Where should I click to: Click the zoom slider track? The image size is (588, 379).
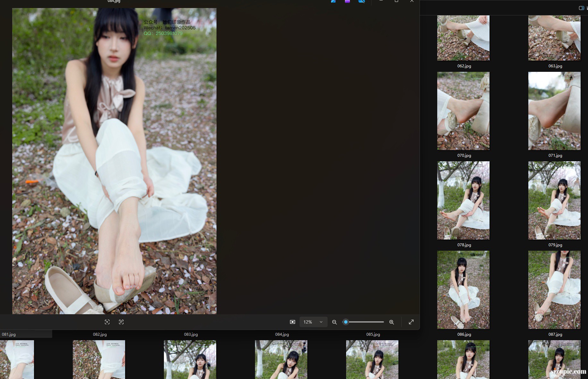pos(363,322)
